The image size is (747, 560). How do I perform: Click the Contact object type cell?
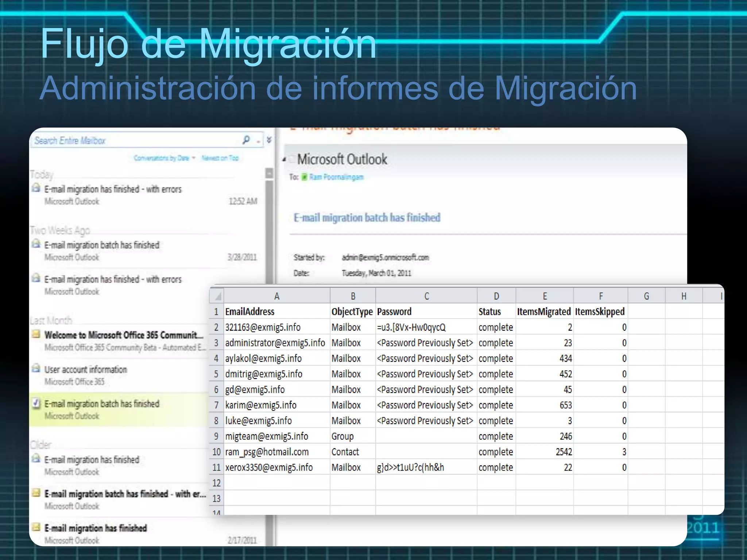click(x=353, y=452)
